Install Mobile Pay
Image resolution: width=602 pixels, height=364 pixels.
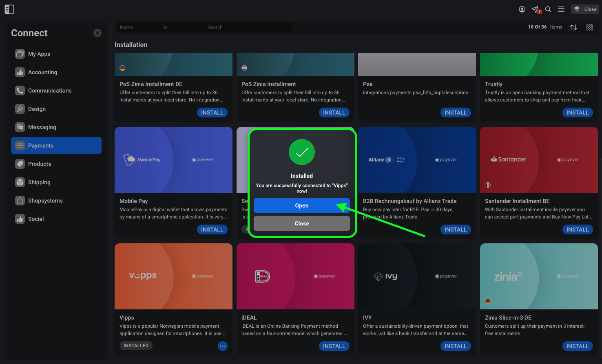(x=212, y=229)
